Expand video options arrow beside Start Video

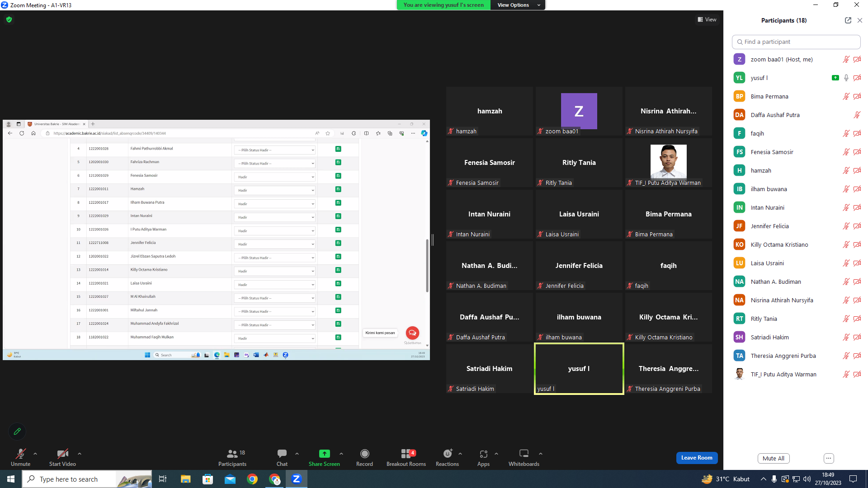(80, 454)
